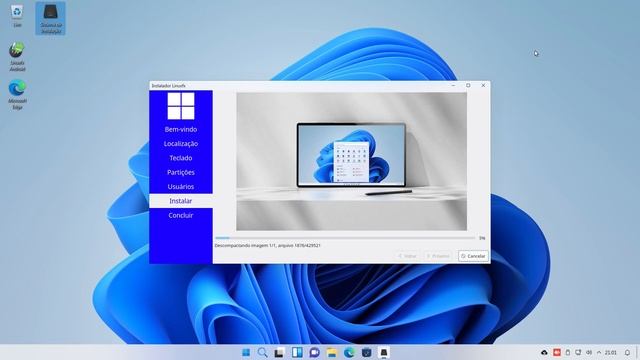This screenshot has width=640, height=360.
Task: Open taskbar Search magnifier
Action: [263, 352]
